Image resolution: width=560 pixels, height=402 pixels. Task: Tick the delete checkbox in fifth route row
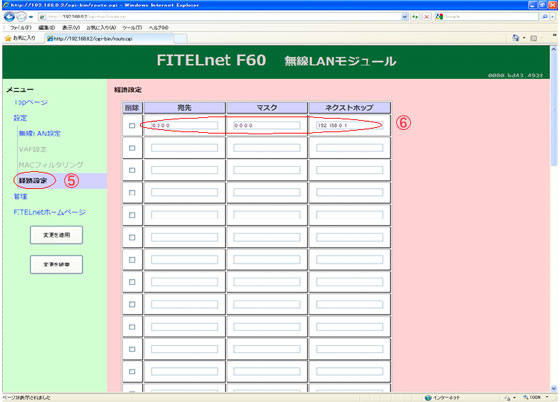pos(132,215)
